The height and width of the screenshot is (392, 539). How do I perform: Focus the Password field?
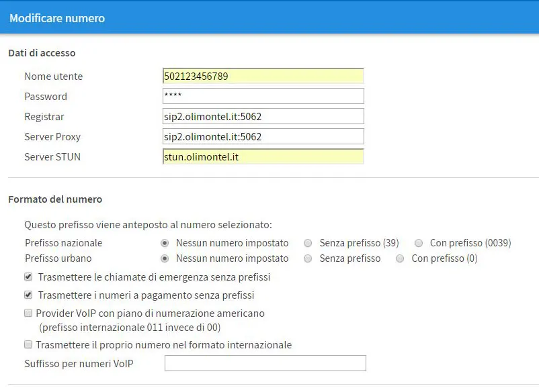[x=263, y=97]
